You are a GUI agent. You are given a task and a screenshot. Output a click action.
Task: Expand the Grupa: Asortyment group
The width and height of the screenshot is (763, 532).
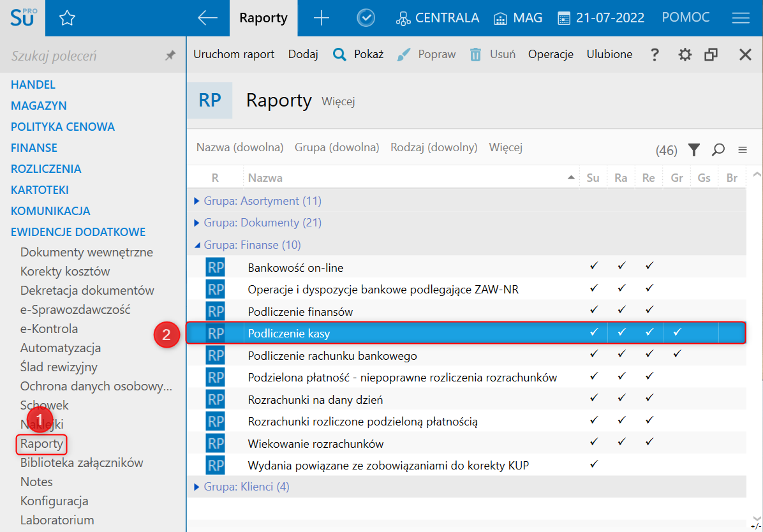coord(196,201)
